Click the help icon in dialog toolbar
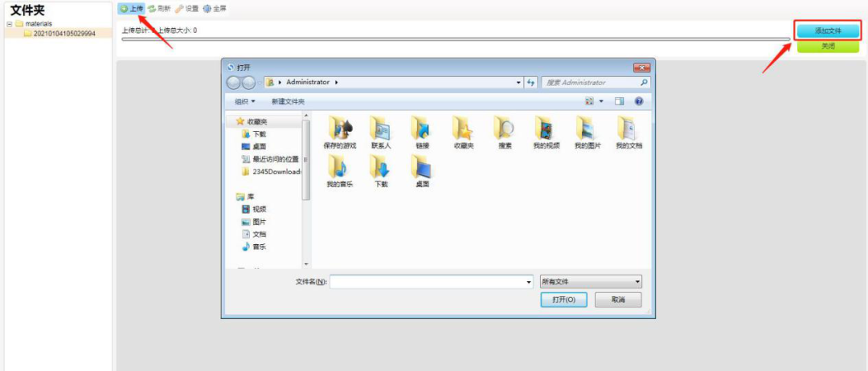Screen dimensions: 868x371 pyautogui.click(x=639, y=101)
